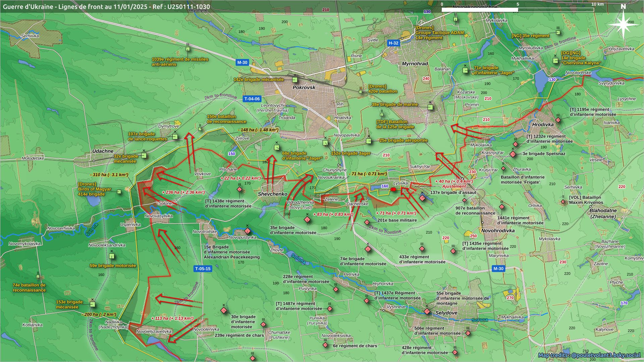644x362 pixels.
Task: Click the map title with reference U250111-1030
Action: pos(106,6)
